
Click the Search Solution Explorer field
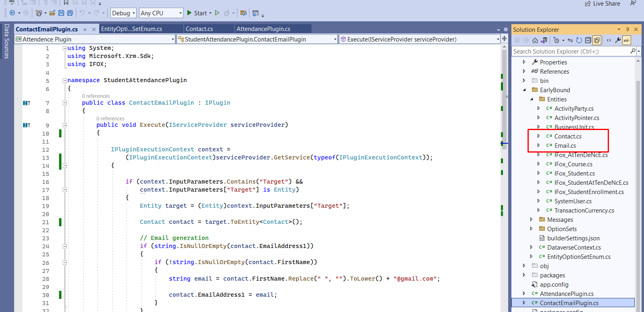coord(570,52)
